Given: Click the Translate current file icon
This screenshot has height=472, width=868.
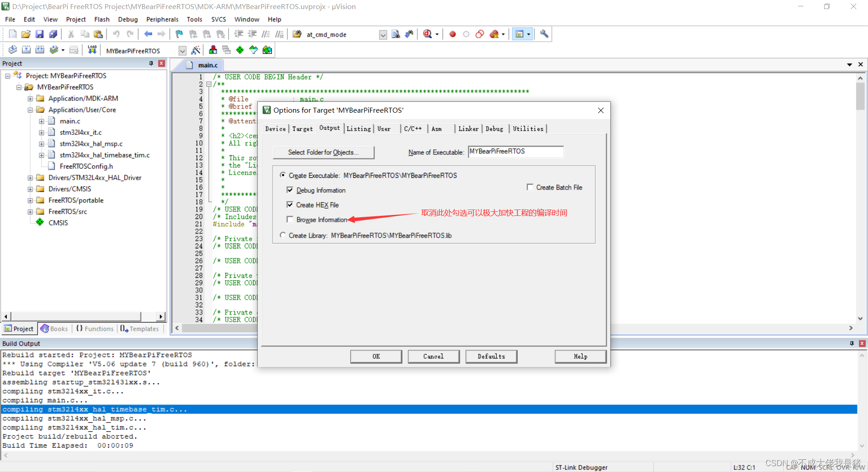Looking at the screenshot, I should (x=13, y=50).
